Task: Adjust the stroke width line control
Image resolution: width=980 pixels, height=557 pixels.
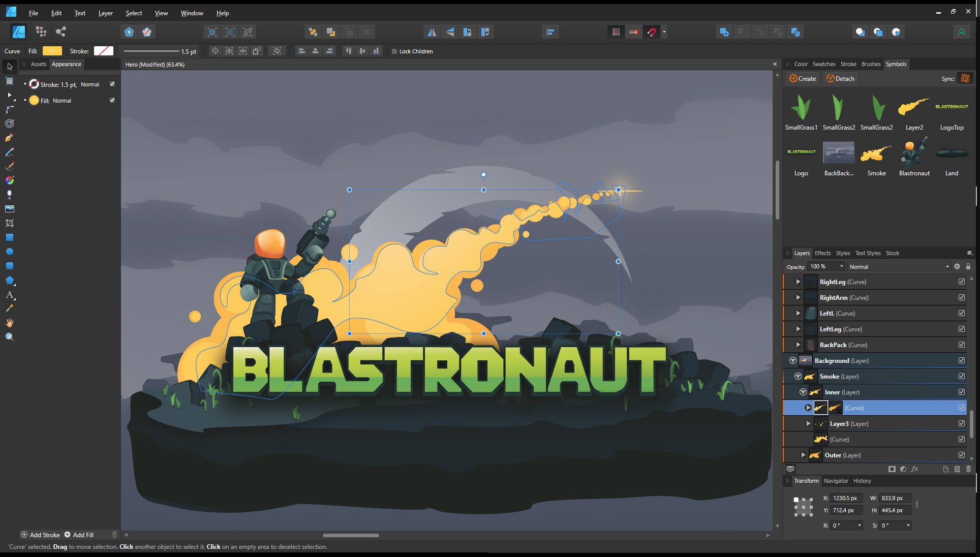Action: pyautogui.click(x=152, y=51)
